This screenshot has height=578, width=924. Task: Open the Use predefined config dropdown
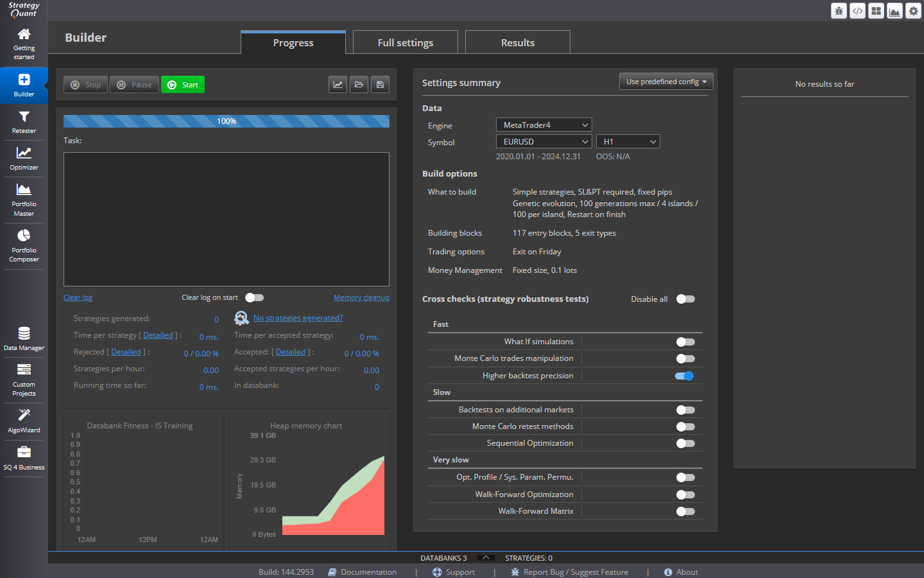pyautogui.click(x=666, y=82)
